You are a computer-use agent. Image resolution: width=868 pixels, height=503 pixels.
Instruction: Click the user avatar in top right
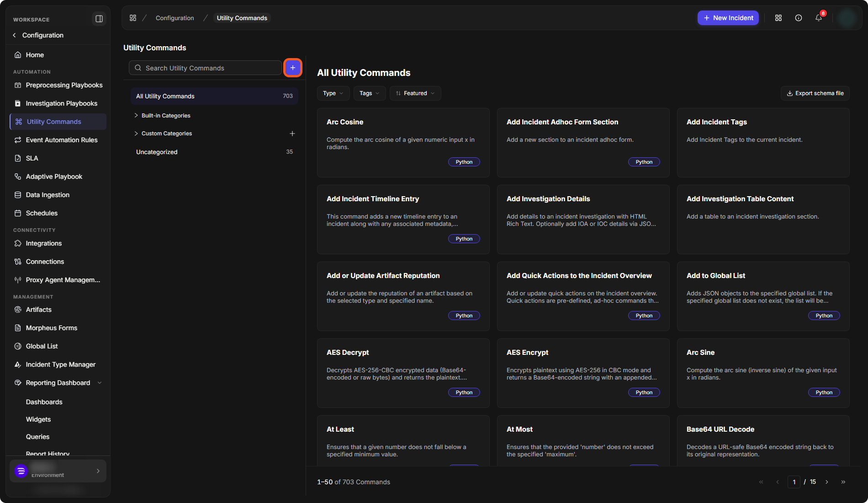pos(847,18)
